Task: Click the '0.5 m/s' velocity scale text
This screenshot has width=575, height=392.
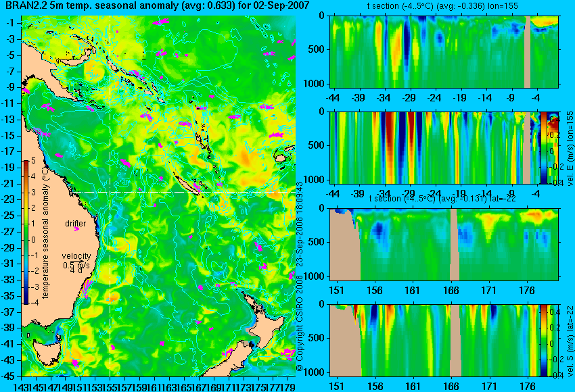Action: pyautogui.click(x=76, y=265)
